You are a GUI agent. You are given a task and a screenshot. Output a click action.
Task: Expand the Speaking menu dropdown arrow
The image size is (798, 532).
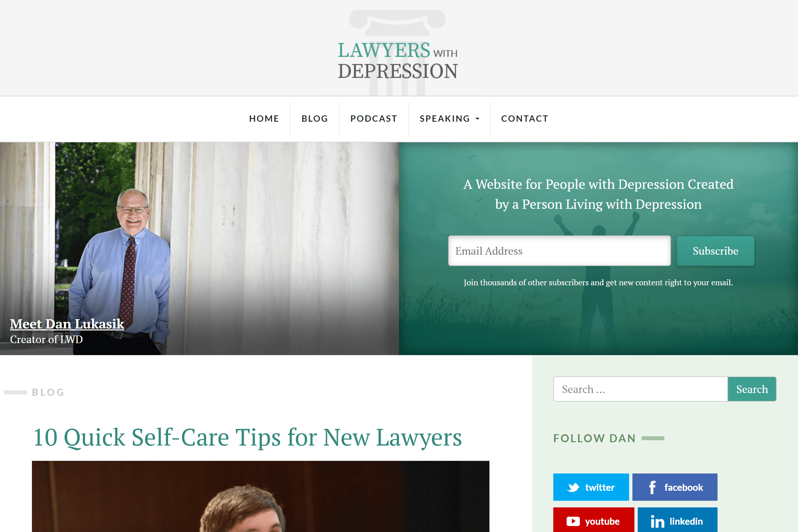click(x=477, y=119)
